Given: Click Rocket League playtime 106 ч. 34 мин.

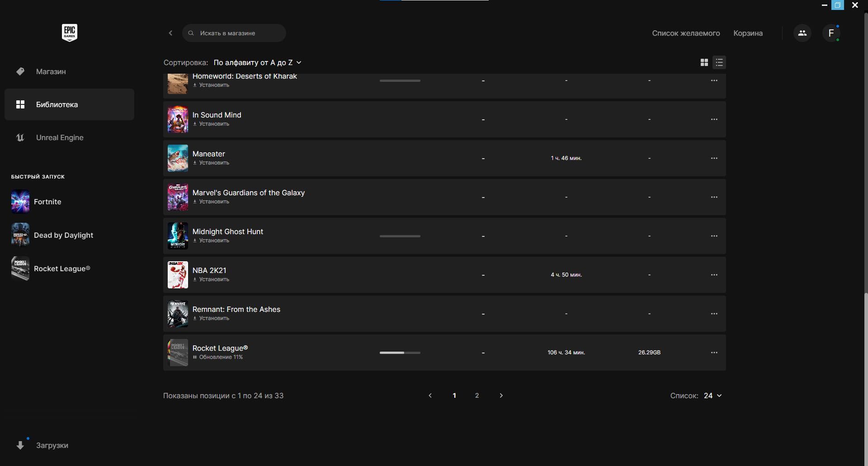Looking at the screenshot, I should coord(566,353).
